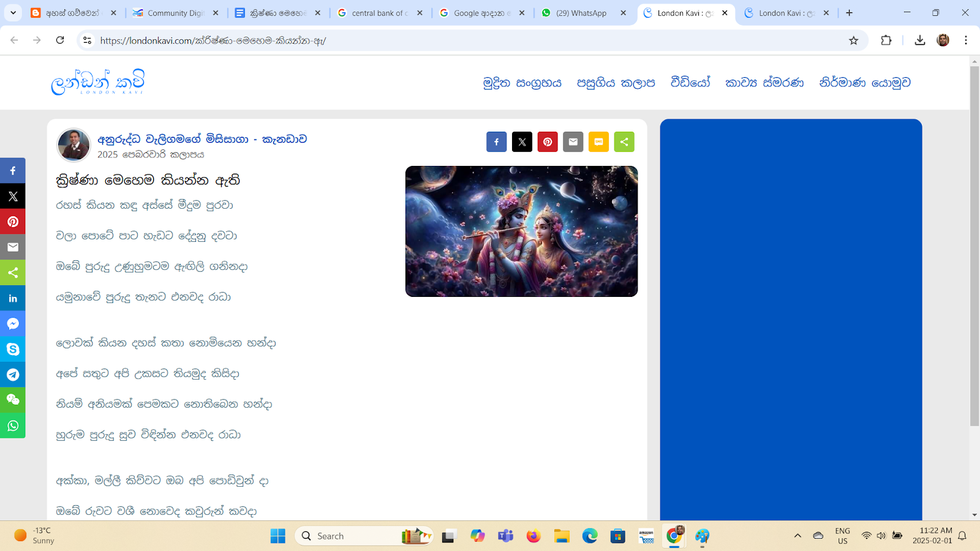Open the tab search dropdown arrow
Image resolution: width=980 pixels, height=551 pixels.
tap(13, 13)
